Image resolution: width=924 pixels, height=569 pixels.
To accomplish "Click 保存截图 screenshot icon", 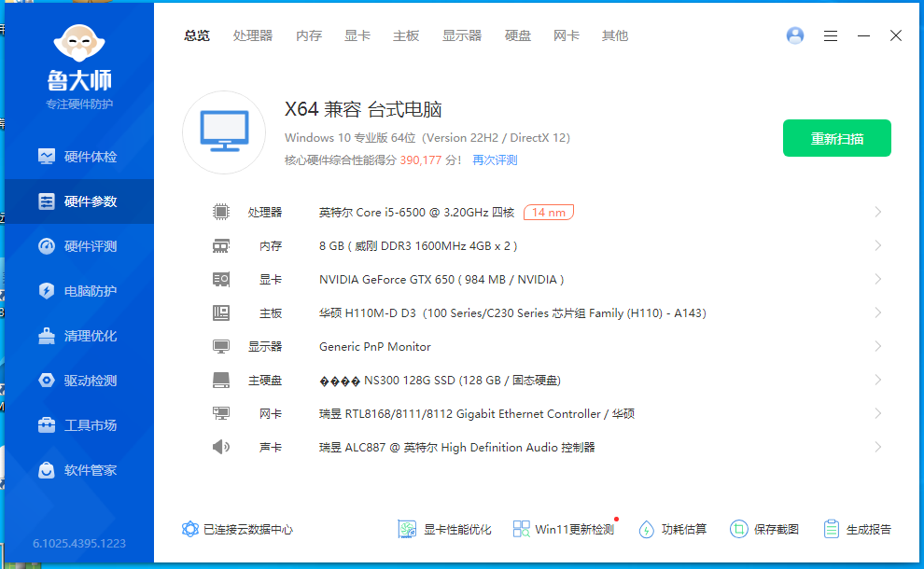I will pyautogui.click(x=739, y=529).
